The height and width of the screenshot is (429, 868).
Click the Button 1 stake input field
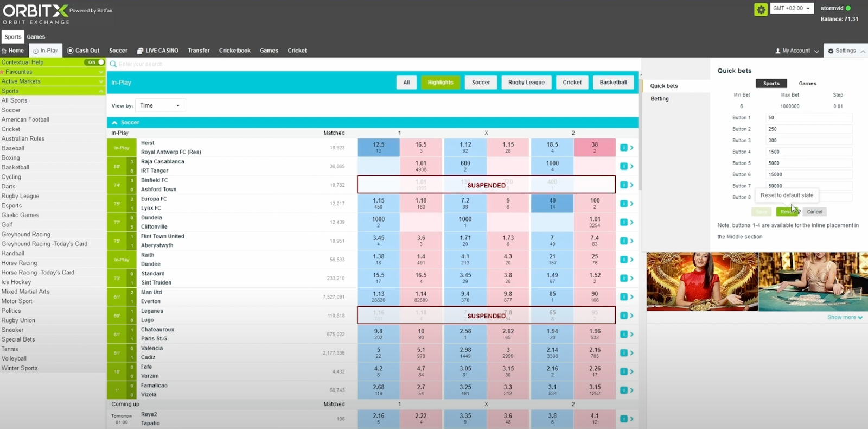808,118
